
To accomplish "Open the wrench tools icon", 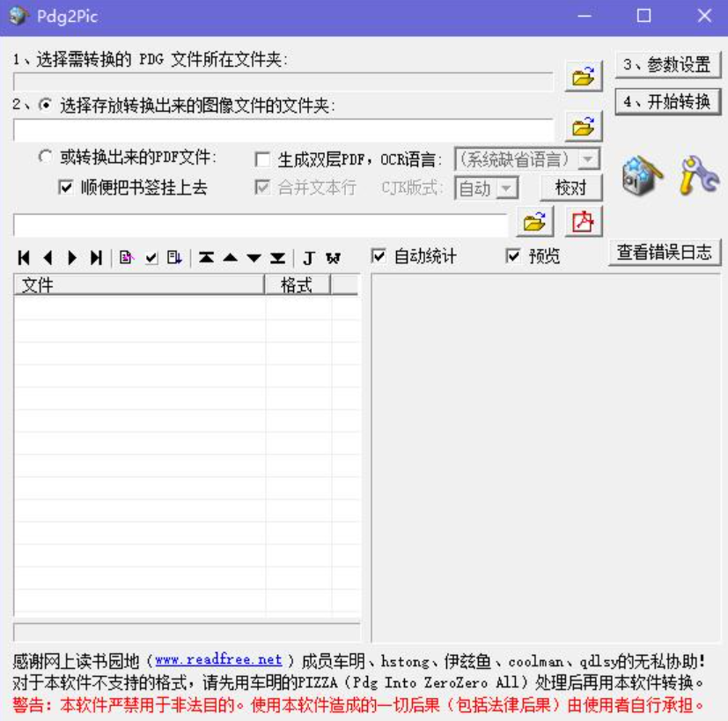I will [x=699, y=175].
